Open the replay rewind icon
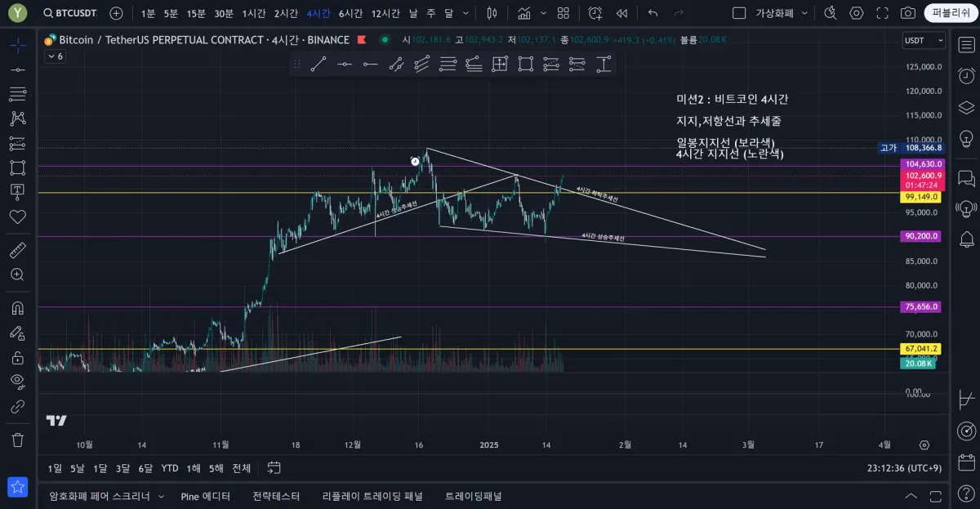980x509 pixels. pos(621,13)
